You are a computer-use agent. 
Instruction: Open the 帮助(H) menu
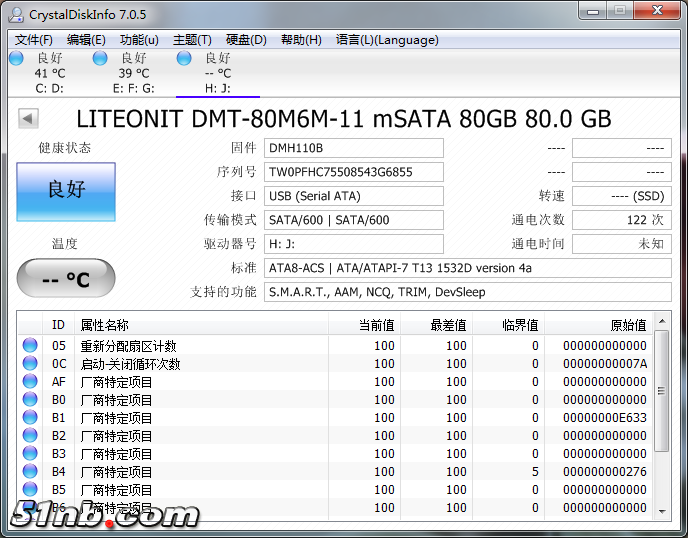[301, 40]
